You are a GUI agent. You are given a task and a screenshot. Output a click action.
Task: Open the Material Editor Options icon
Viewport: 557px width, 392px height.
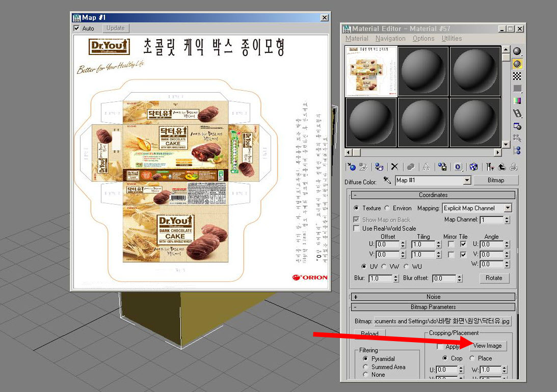pyautogui.click(x=517, y=126)
